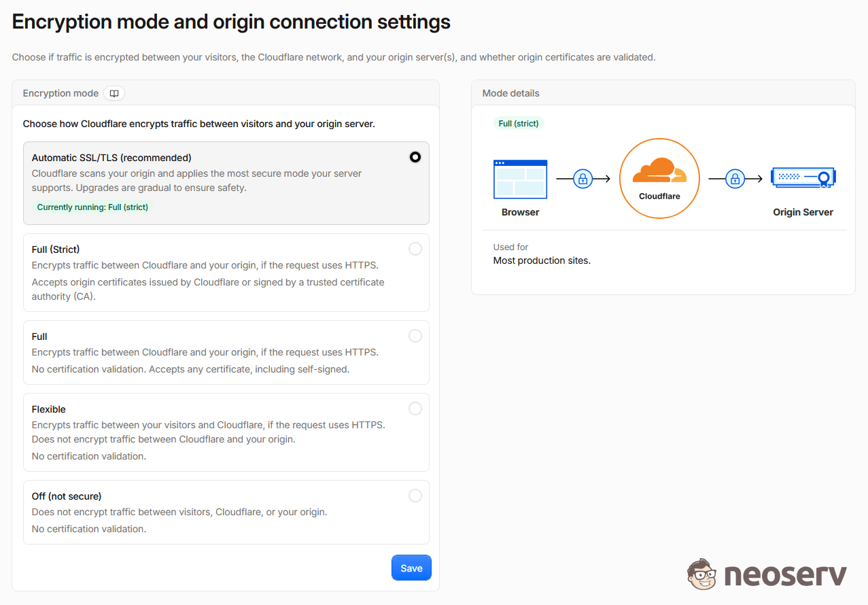
Task: Click 'Does not encrypt traffic between Cloudflare and your origin.'
Action: click(x=164, y=439)
